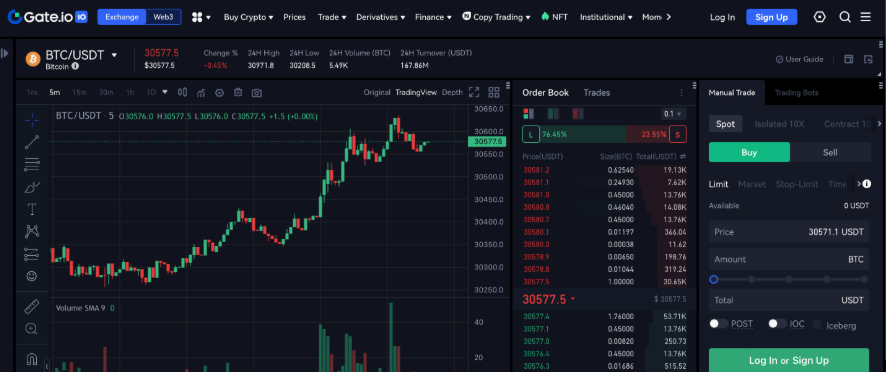Select the Fibonacci retracement lines tool

tap(32, 165)
